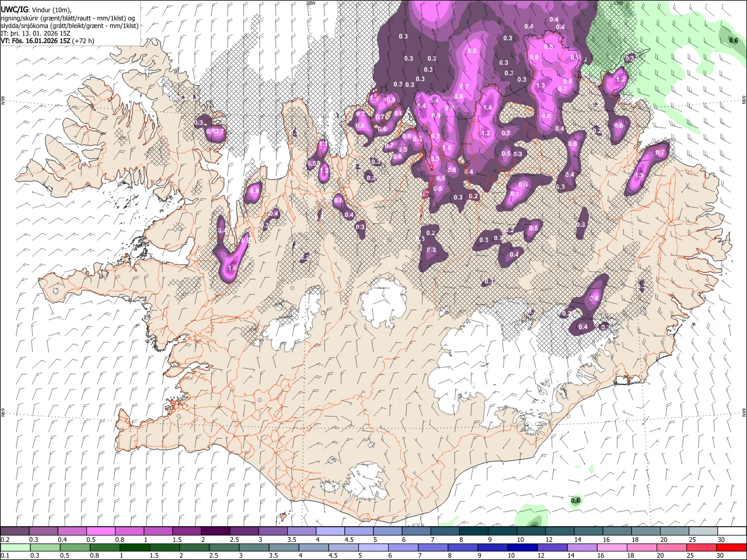Pick the slate blue 6–7 swatch in upper legend row

click(416, 531)
